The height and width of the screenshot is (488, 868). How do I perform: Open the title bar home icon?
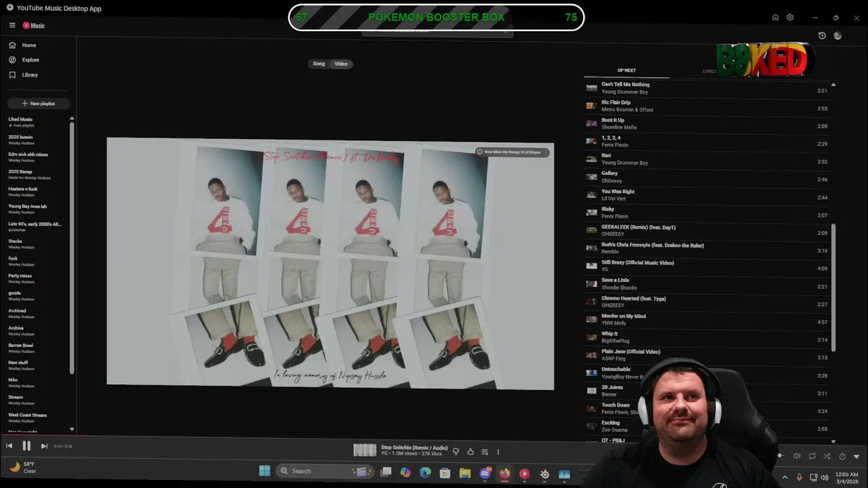[x=775, y=18]
